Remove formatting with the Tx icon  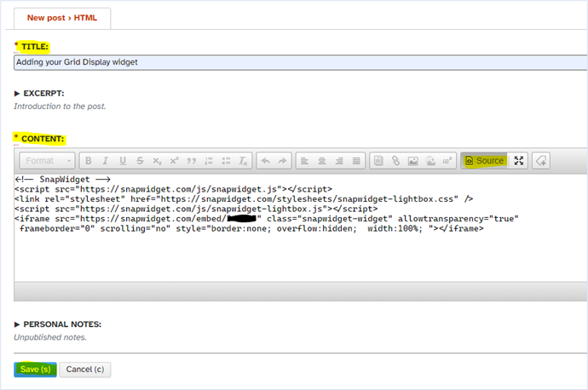click(244, 161)
